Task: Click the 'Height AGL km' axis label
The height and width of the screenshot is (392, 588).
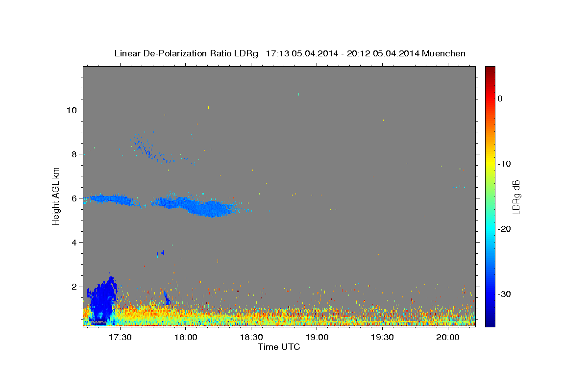Action: point(56,196)
